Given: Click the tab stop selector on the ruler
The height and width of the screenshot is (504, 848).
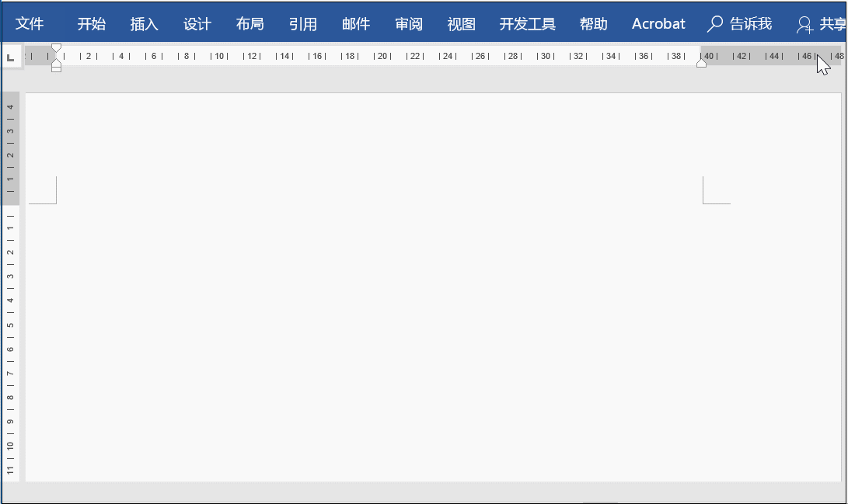Looking at the screenshot, I should pos(10,56).
